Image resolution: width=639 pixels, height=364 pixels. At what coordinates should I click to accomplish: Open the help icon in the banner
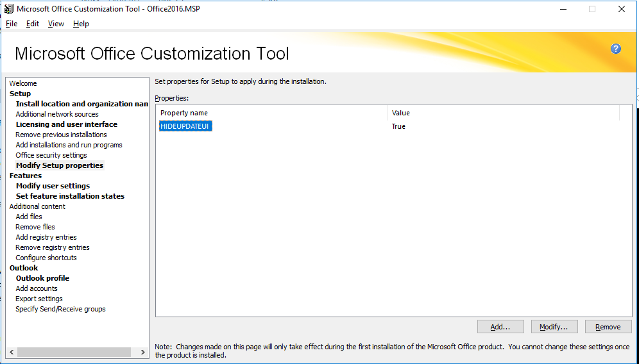tap(616, 49)
